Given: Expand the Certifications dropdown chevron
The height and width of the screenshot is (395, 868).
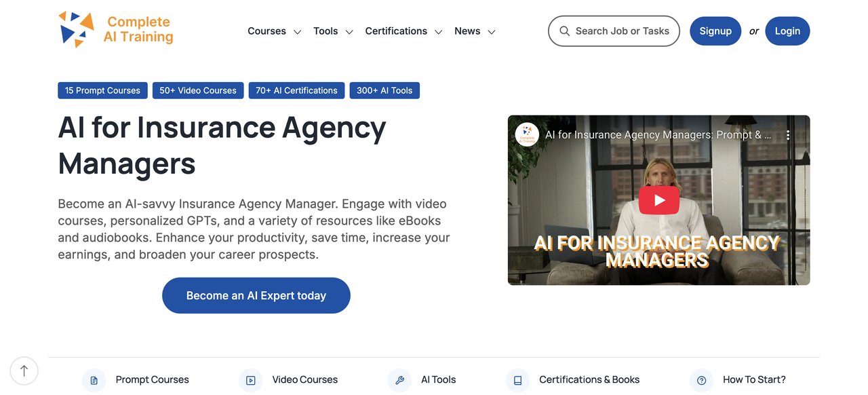Looking at the screenshot, I should 439,32.
